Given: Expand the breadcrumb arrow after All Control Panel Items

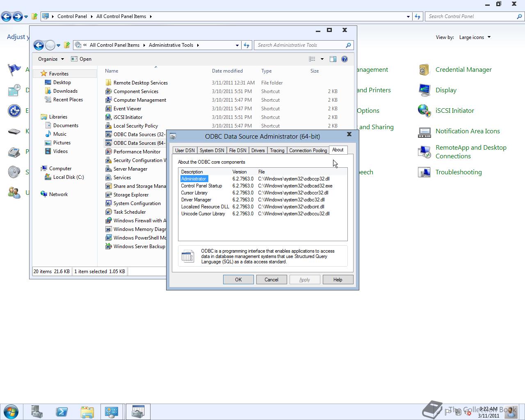Looking at the screenshot, I should click(x=151, y=16).
